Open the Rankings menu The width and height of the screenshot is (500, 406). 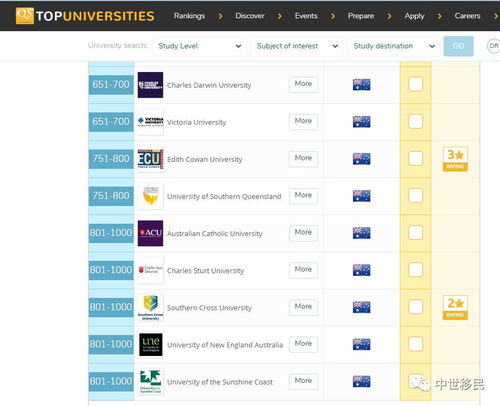tap(189, 16)
